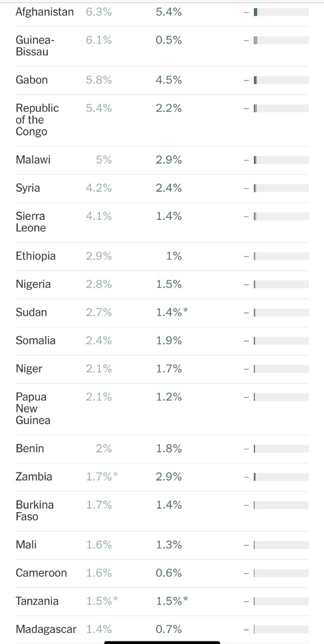The image size is (324, 644).
Task: Tap Niger's 2.1% figure
Action: tap(99, 369)
